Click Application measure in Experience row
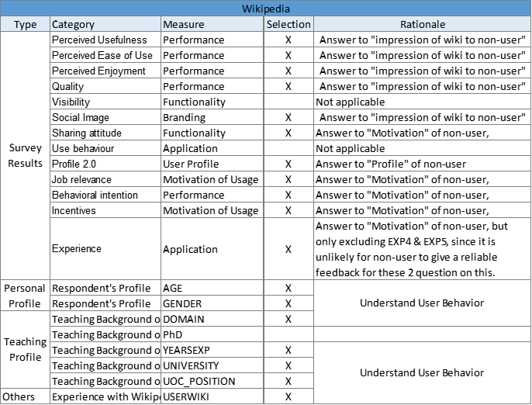 coord(212,249)
